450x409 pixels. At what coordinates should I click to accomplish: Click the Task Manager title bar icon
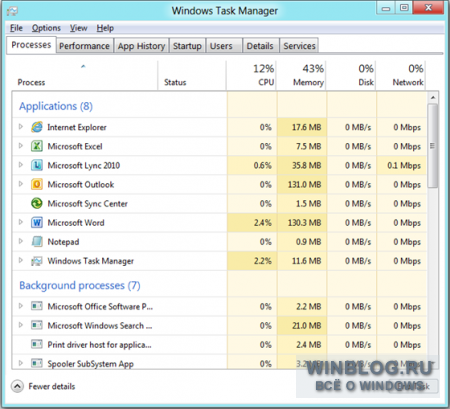[x=12, y=11]
